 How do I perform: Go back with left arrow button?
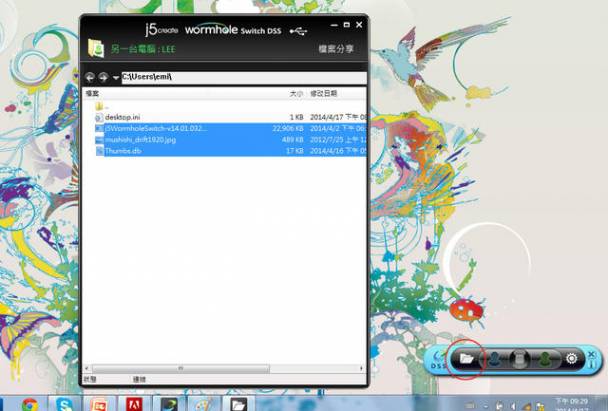point(90,78)
